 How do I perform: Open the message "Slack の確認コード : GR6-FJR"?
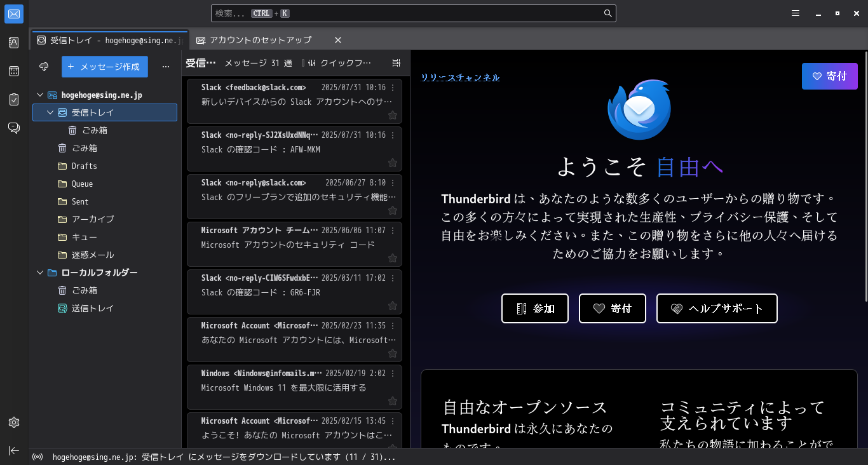pyautogui.click(x=294, y=291)
